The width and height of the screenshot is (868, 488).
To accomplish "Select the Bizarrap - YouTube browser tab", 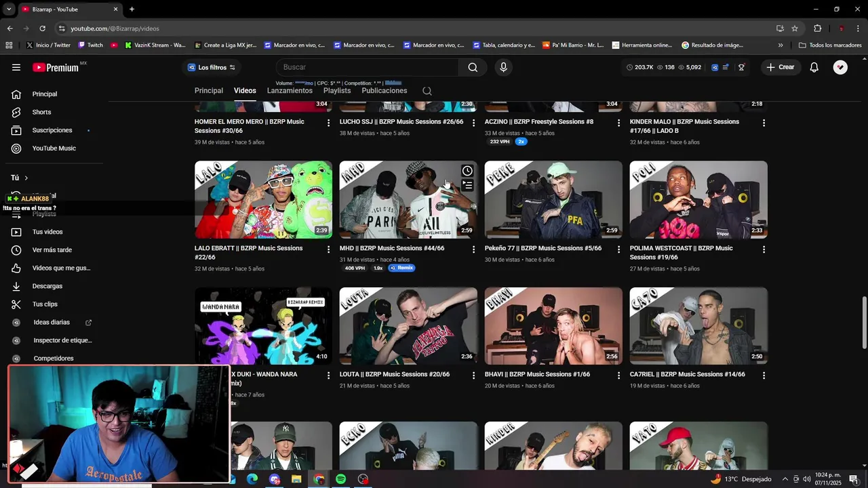I will [68, 9].
